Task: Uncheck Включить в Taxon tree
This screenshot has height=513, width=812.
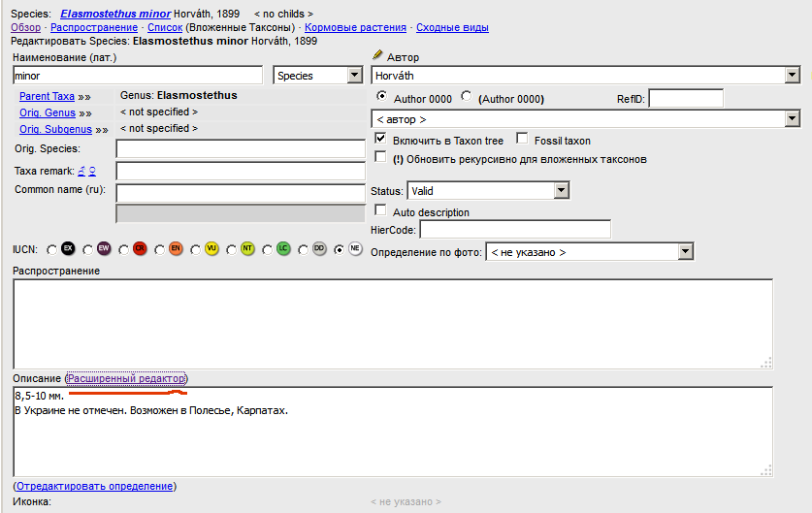Action: [381, 140]
